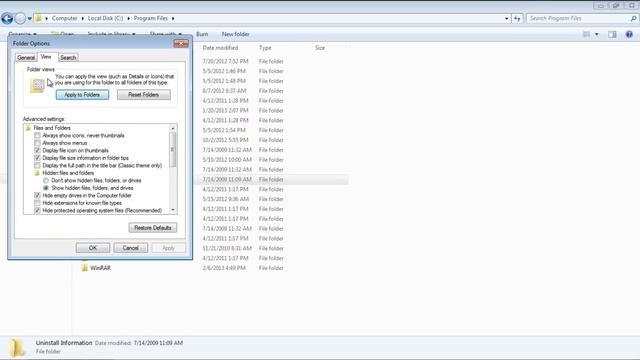Click Computer in the address breadcrumb
The image size is (640, 360).
tap(64, 18)
